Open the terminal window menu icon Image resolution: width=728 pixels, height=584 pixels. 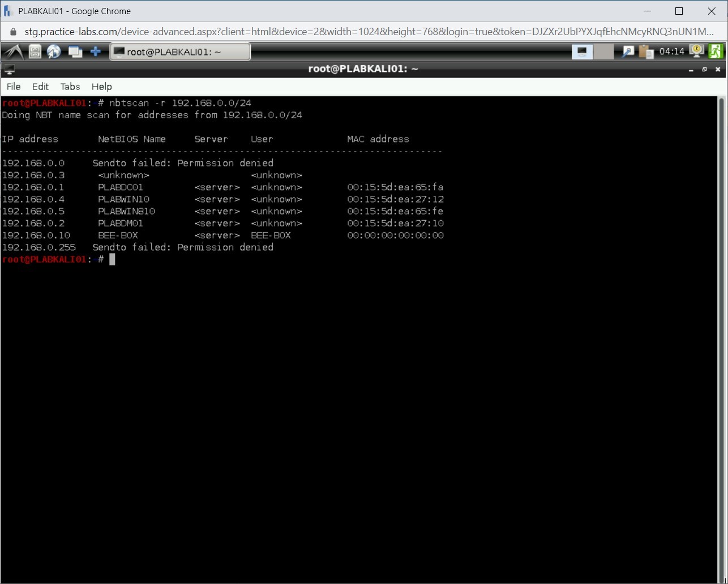click(9, 70)
